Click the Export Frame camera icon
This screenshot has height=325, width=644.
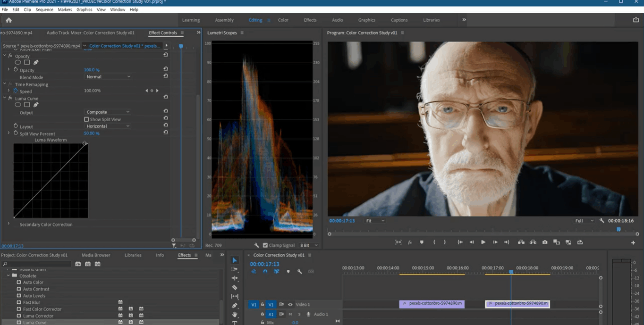545,242
